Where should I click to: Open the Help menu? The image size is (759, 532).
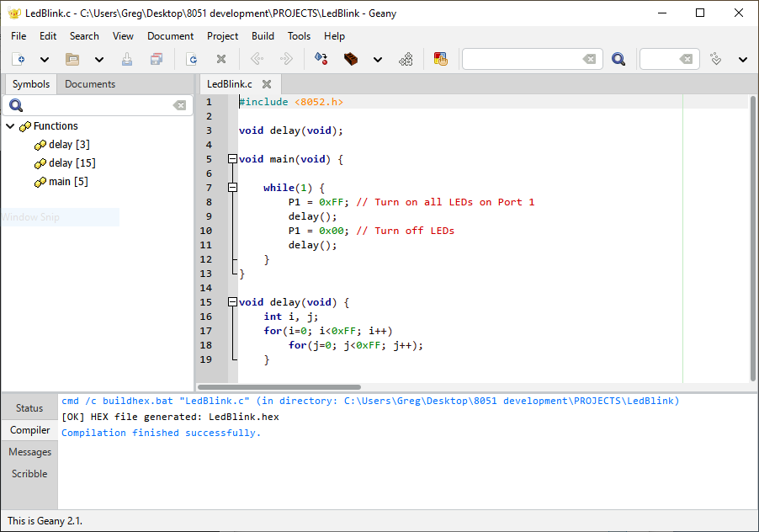tap(335, 36)
